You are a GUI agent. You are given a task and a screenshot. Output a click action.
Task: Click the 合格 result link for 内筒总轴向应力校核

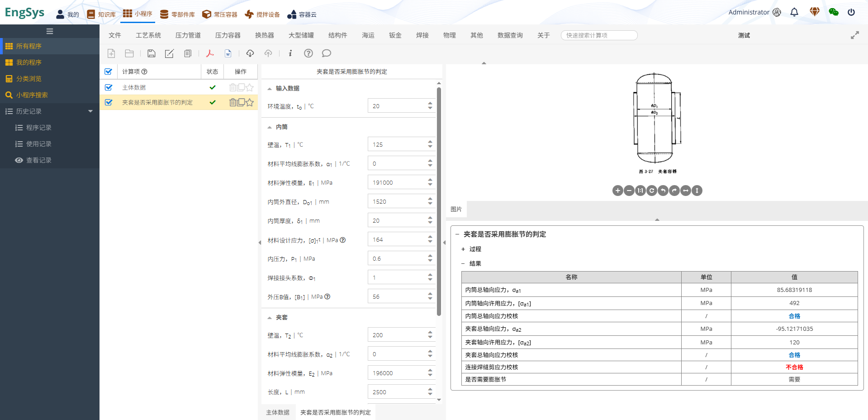point(794,316)
